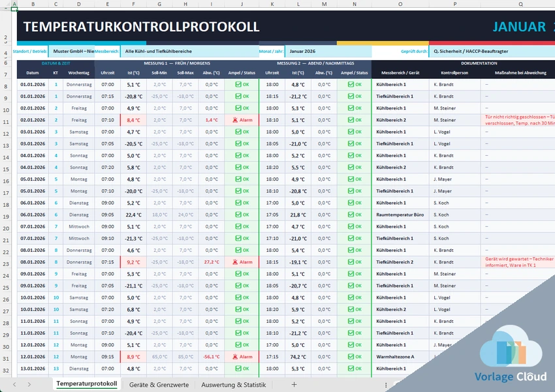The image size is (555, 392).
Task: Click the 18,0 °C Soll-Min value
Action: [x=159, y=215]
